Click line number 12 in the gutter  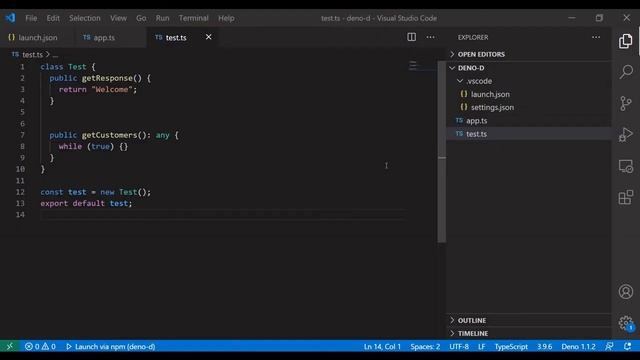[x=20, y=192]
